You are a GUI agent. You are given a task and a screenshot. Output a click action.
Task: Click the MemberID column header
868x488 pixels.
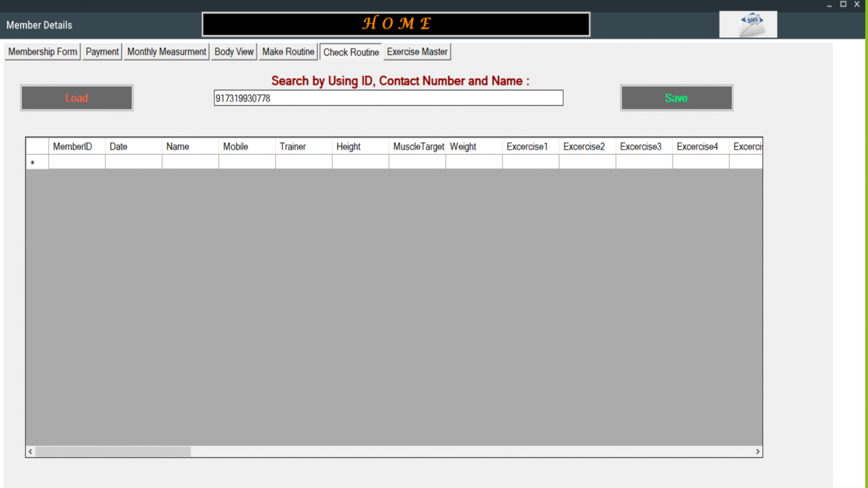(77, 146)
